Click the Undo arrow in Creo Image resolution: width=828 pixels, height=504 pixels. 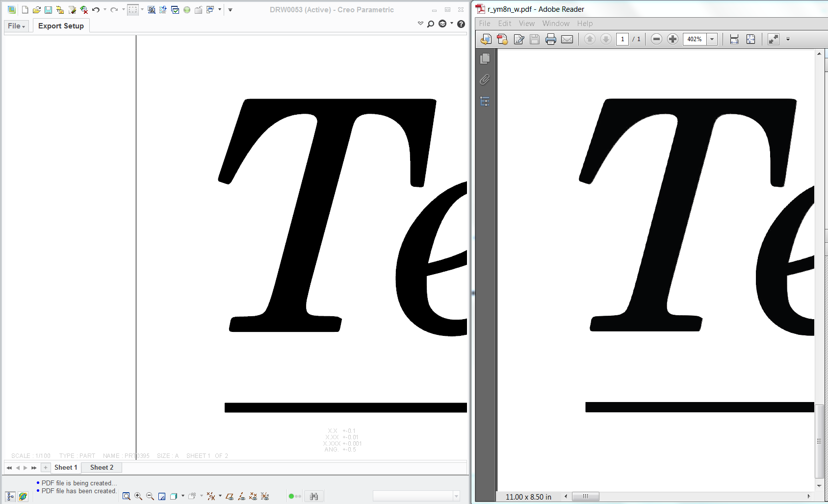pos(96,10)
